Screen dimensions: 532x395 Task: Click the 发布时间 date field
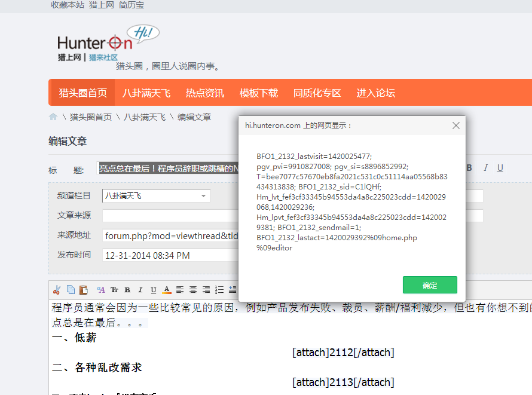tap(170, 255)
